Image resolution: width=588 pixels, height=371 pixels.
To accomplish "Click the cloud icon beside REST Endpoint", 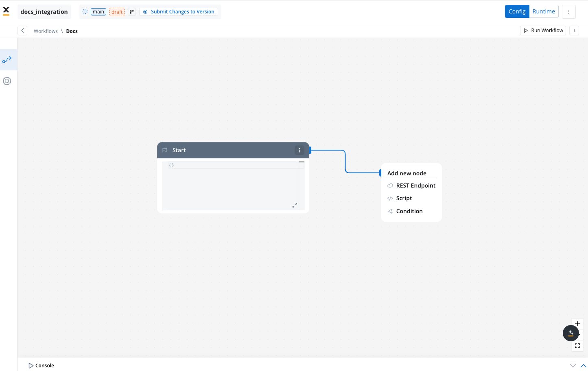I will (x=390, y=185).
